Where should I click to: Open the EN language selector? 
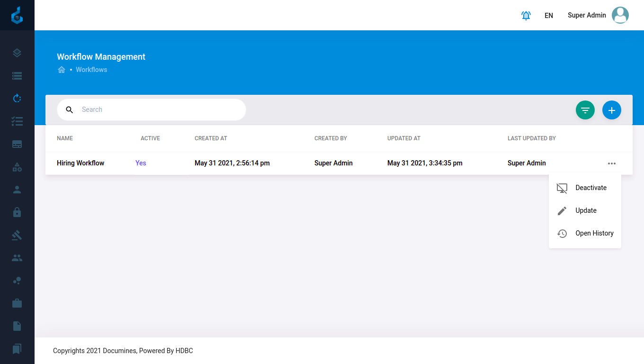click(549, 16)
